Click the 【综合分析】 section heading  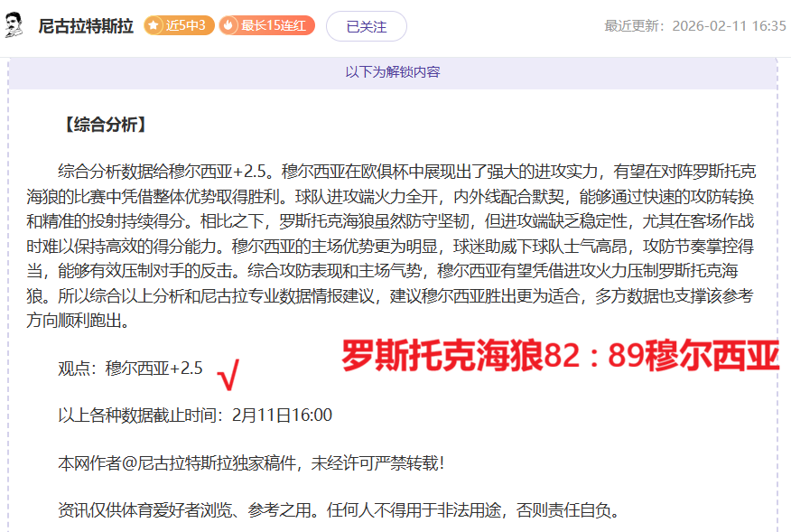(104, 125)
